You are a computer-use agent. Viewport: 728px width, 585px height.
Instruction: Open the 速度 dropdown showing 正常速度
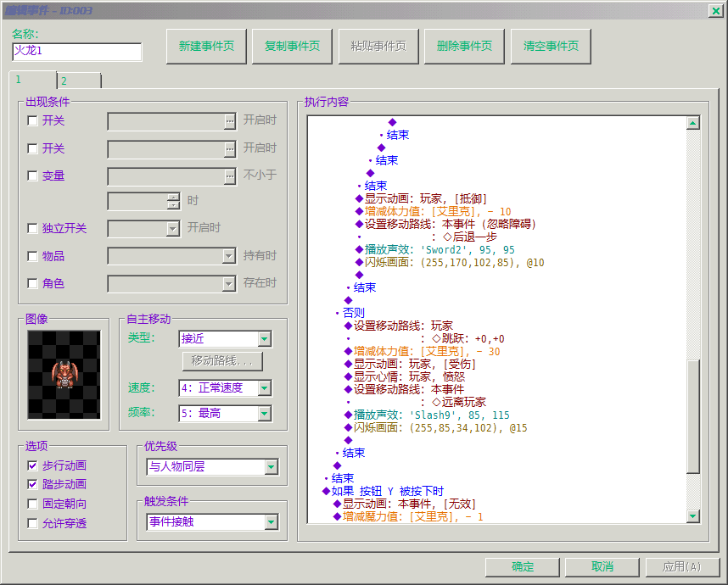click(x=264, y=387)
